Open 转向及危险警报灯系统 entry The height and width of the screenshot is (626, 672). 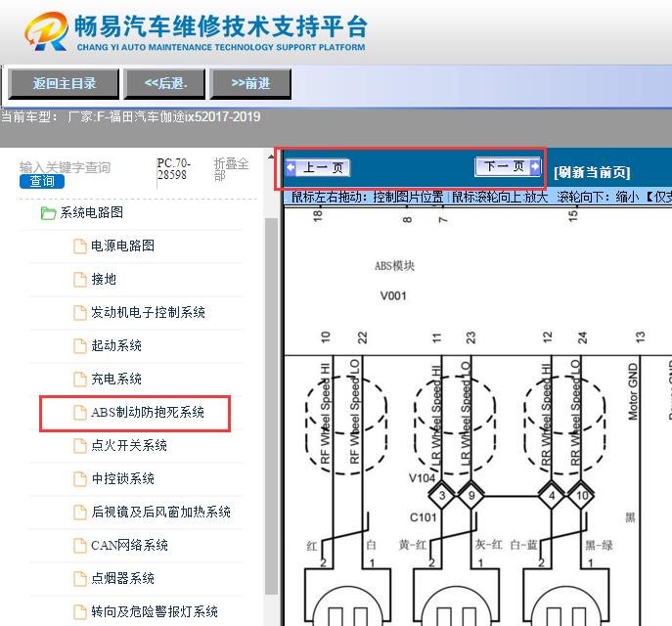155,611
